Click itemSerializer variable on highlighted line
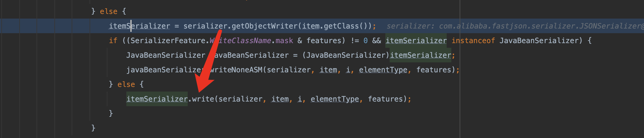This screenshot has width=644, height=138. click(x=139, y=26)
